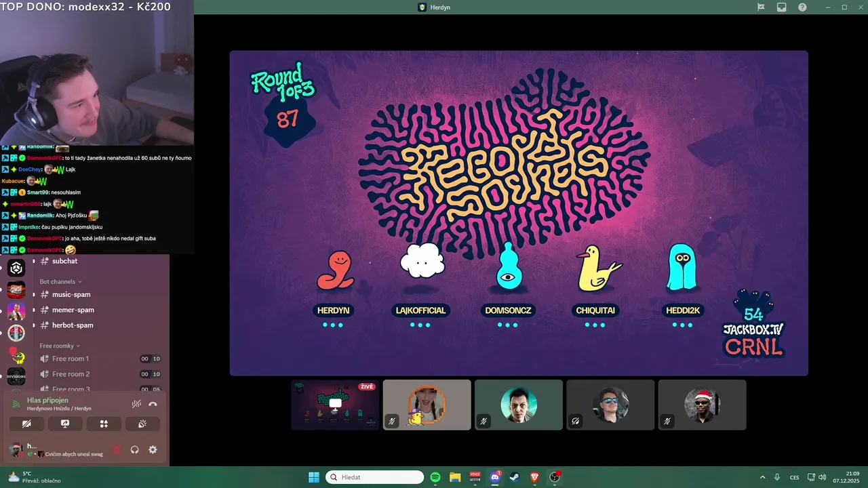Select the man on purple background server icon
Screen dimensions: 868x488
pos(16,312)
